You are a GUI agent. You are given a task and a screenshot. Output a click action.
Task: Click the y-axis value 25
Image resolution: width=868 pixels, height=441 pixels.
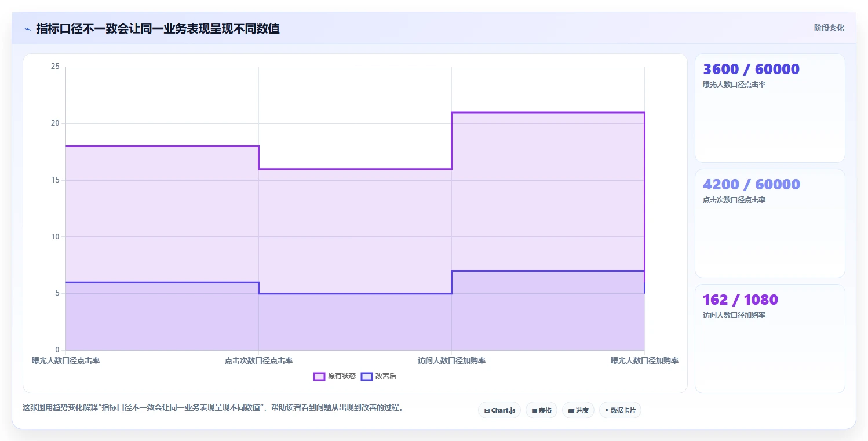[x=55, y=67]
